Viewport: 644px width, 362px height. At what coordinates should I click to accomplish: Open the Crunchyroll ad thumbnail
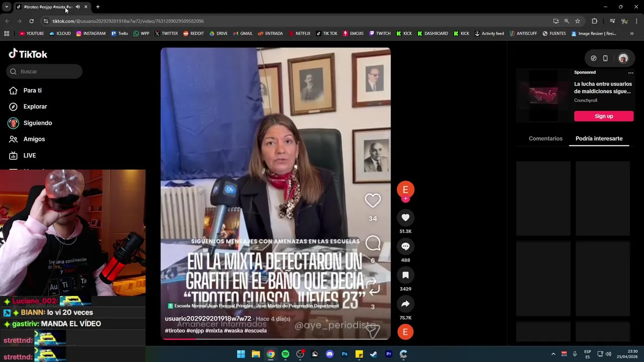(544, 96)
